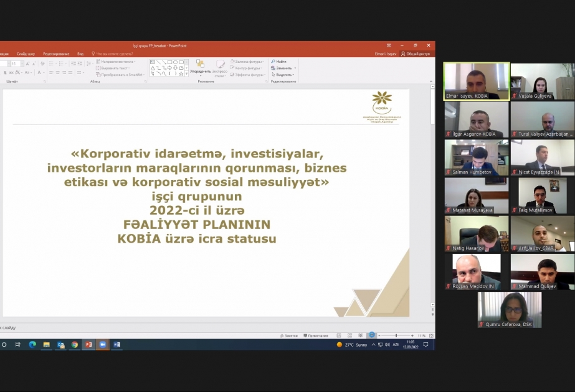The width and height of the screenshot is (575, 392).
Task: Open the ribbon display options icon
Action: 389,45
